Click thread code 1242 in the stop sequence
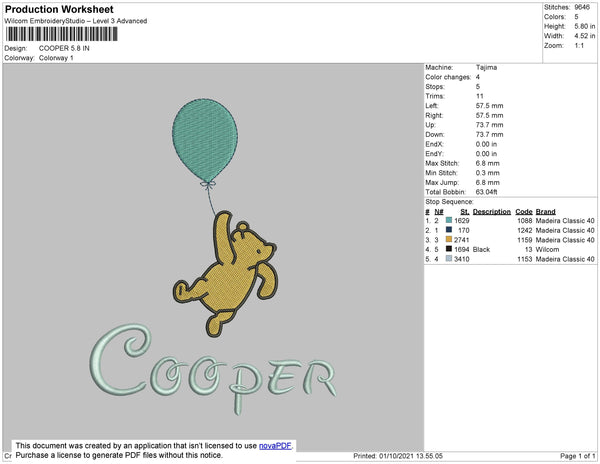Screen dimensions: 600x464 (x=525, y=230)
